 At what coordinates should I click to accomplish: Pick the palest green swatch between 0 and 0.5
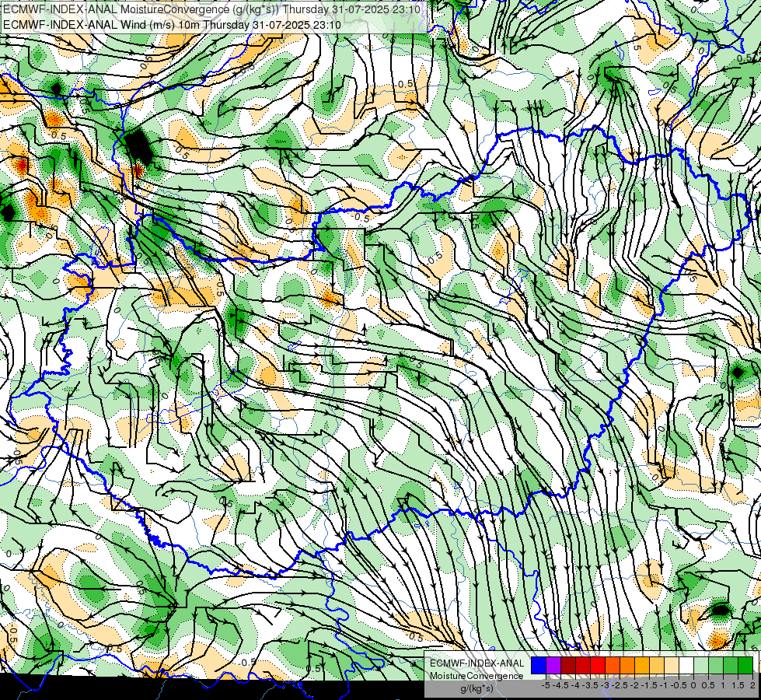tap(701, 666)
